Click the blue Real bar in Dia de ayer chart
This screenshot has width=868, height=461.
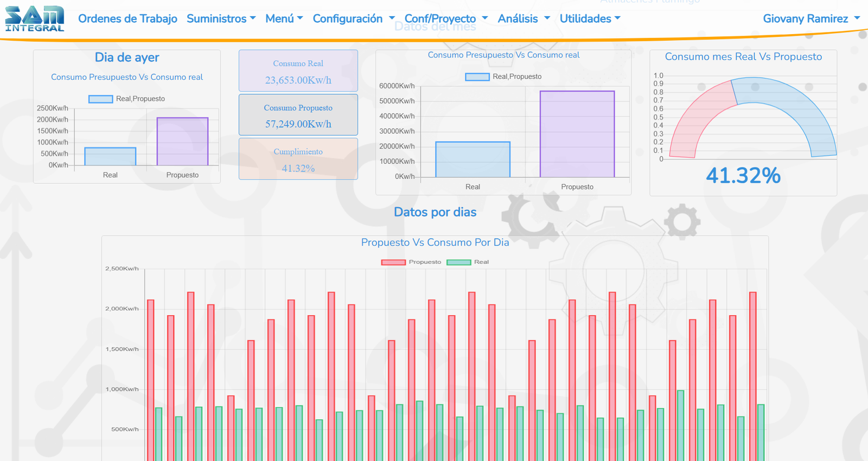[x=110, y=157]
